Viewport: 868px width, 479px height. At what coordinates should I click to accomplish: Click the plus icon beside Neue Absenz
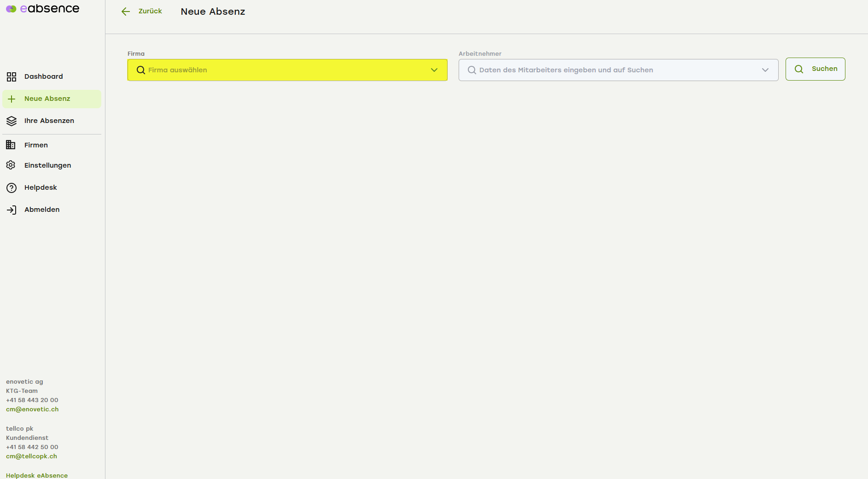[12, 99]
